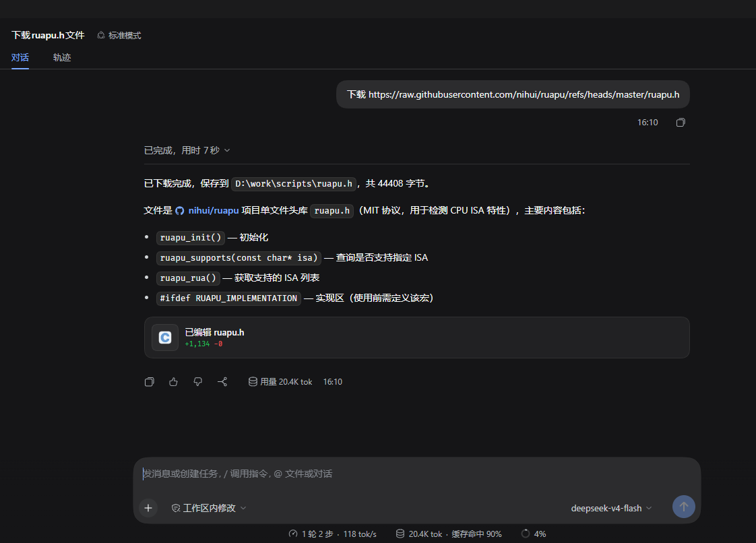
Task: Click the user message with the download URL
Action: (513, 94)
